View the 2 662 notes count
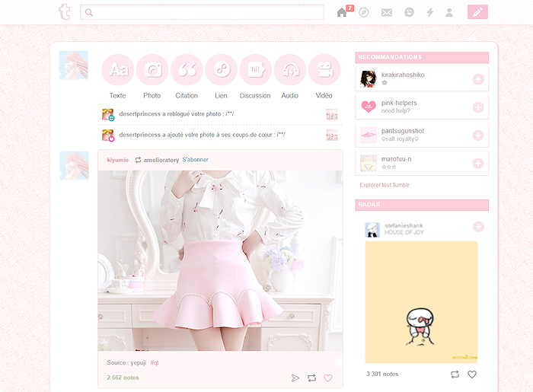Image resolution: width=533 pixels, height=392 pixels. tap(123, 378)
